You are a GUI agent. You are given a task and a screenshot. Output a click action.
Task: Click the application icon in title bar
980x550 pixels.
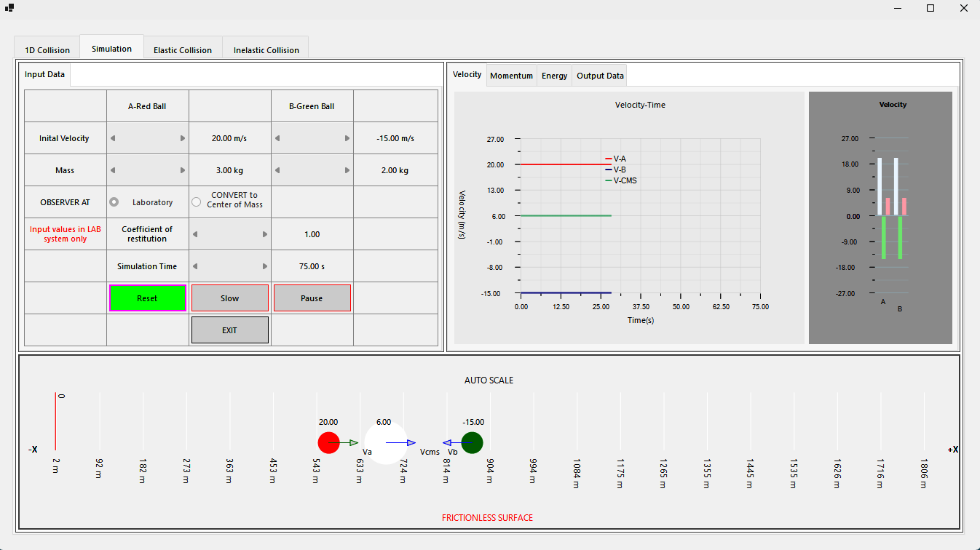click(9, 8)
